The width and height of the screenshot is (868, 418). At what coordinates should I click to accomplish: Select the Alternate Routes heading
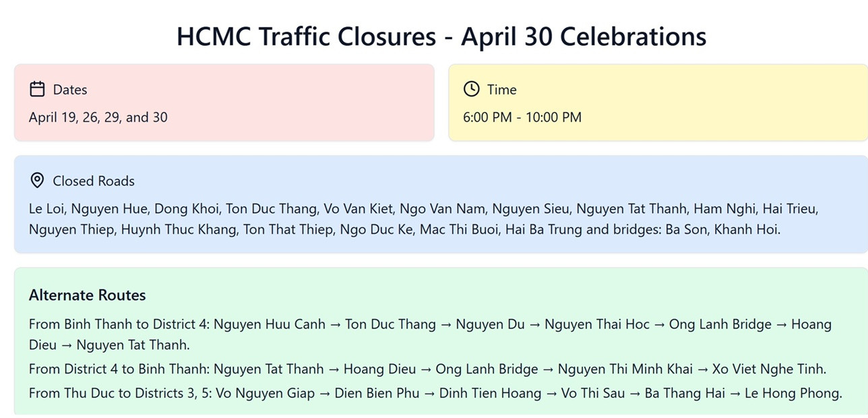pos(88,295)
